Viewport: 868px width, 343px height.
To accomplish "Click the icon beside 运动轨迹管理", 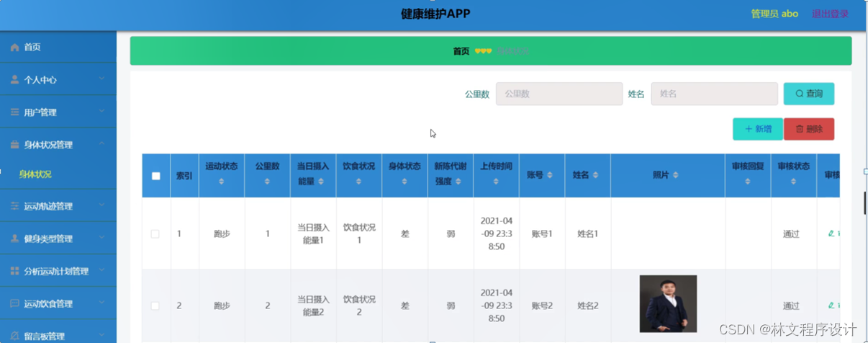I will [14, 207].
